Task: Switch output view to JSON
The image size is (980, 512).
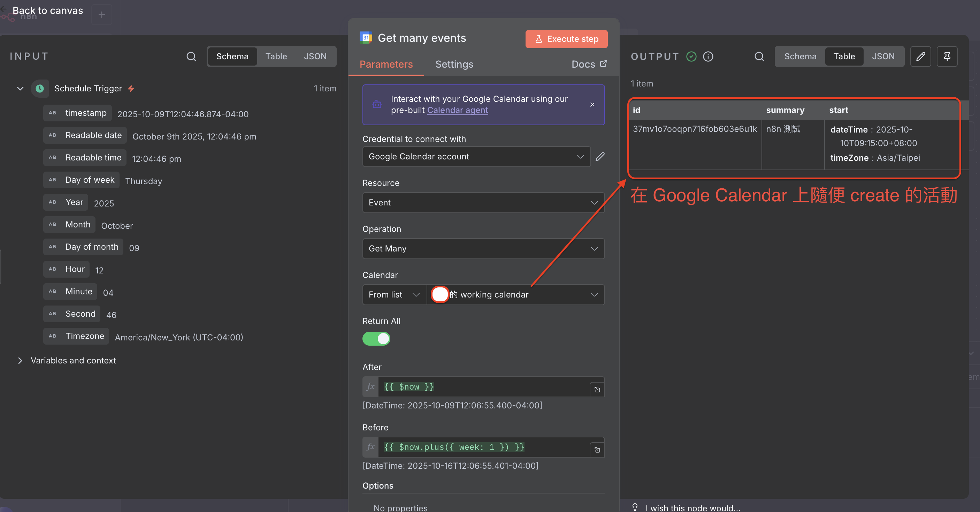Action: pyautogui.click(x=883, y=57)
